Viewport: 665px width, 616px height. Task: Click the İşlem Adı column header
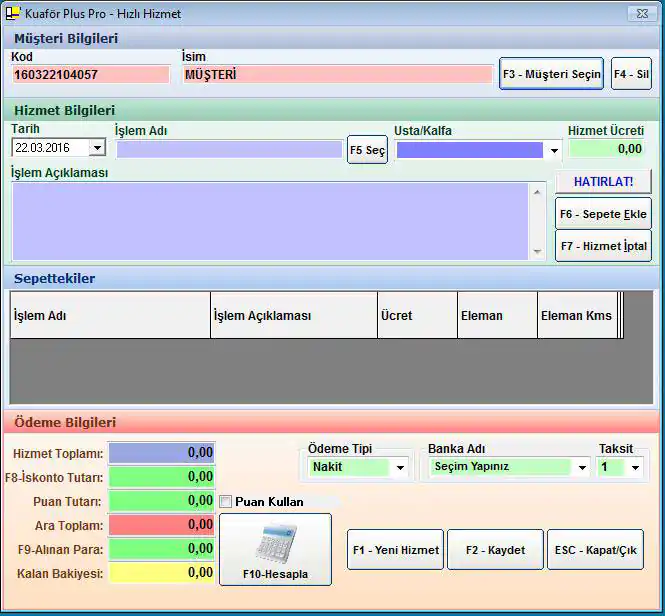click(110, 315)
